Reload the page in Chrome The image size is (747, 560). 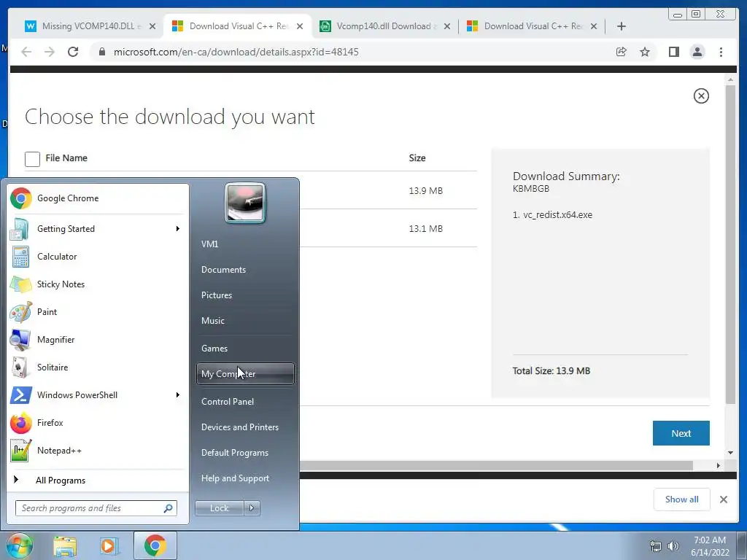[x=73, y=52]
